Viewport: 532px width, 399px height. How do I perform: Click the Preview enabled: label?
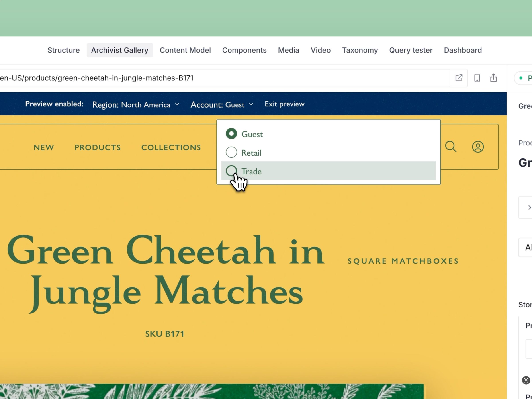pyautogui.click(x=54, y=104)
